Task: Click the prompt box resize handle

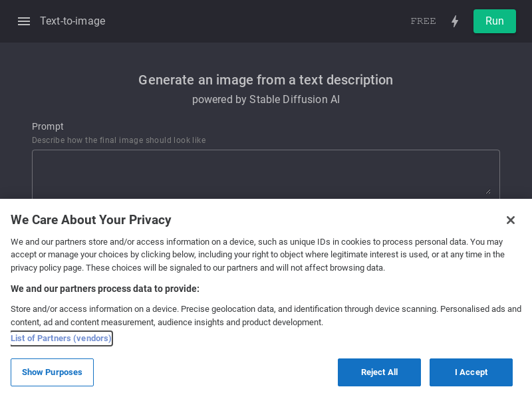Action: [488, 192]
